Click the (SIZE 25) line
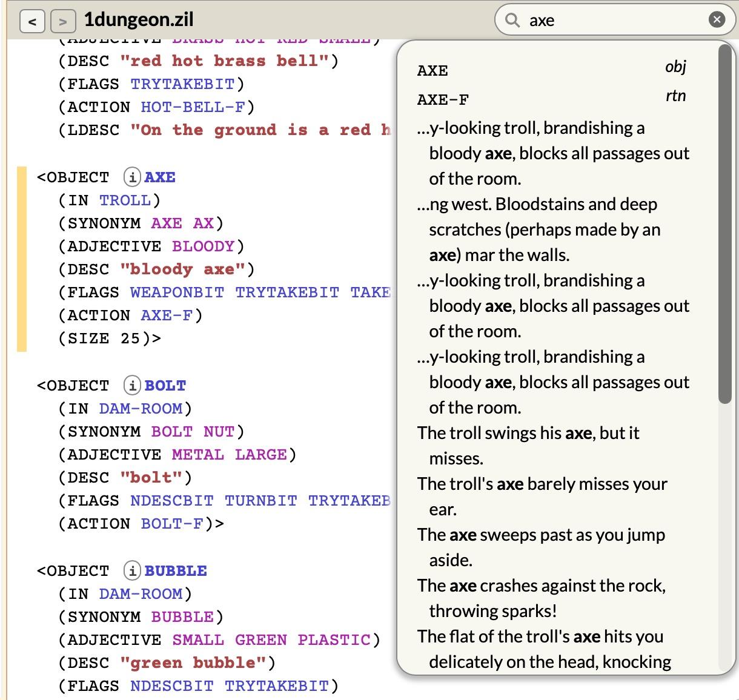 coord(110,338)
